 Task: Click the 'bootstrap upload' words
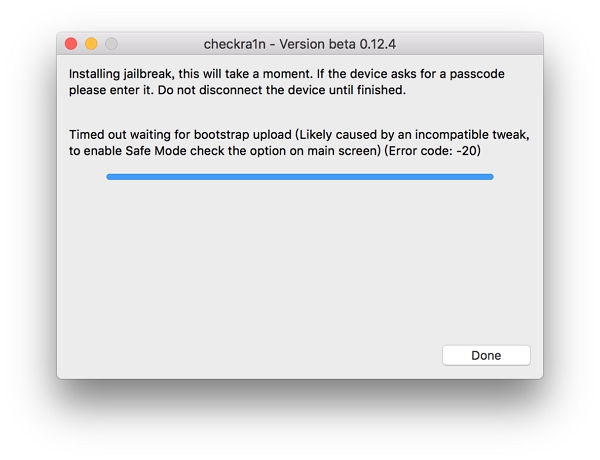(243, 135)
